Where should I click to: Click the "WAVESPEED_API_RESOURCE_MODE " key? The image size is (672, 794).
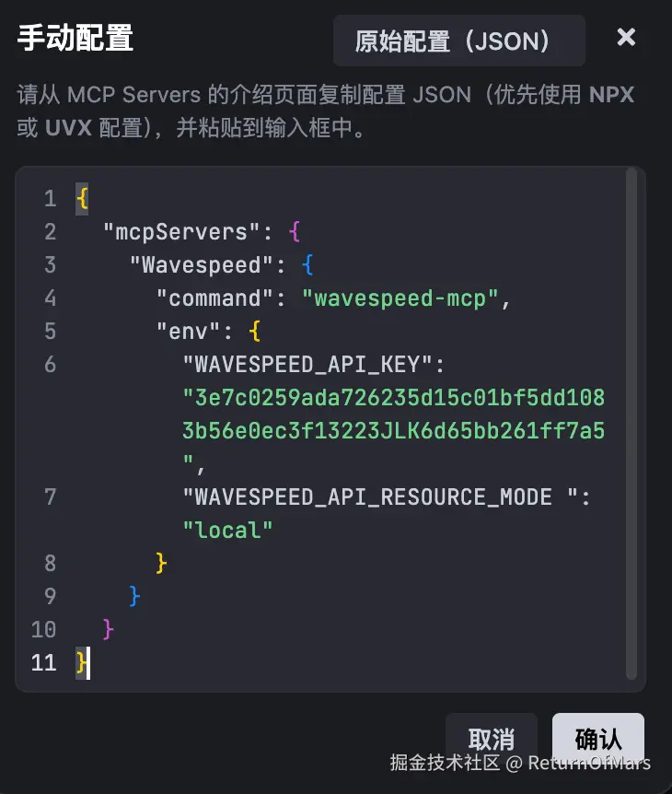pos(380,497)
